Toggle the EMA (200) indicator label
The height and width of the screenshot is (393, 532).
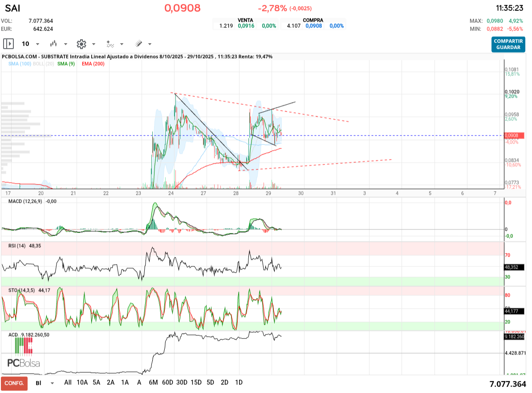[x=93, y=64]
